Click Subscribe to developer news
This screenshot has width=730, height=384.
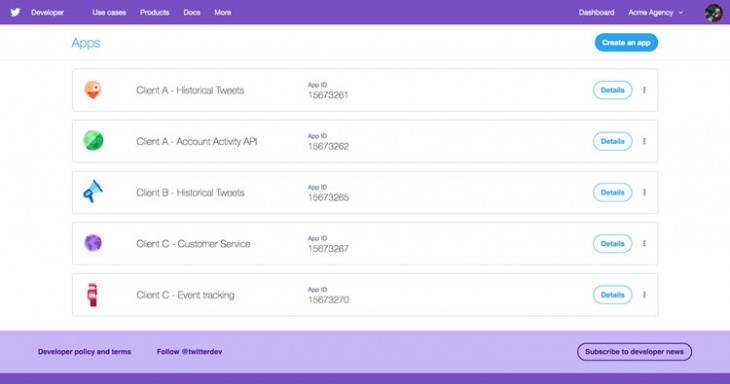[x=634, y=351]
